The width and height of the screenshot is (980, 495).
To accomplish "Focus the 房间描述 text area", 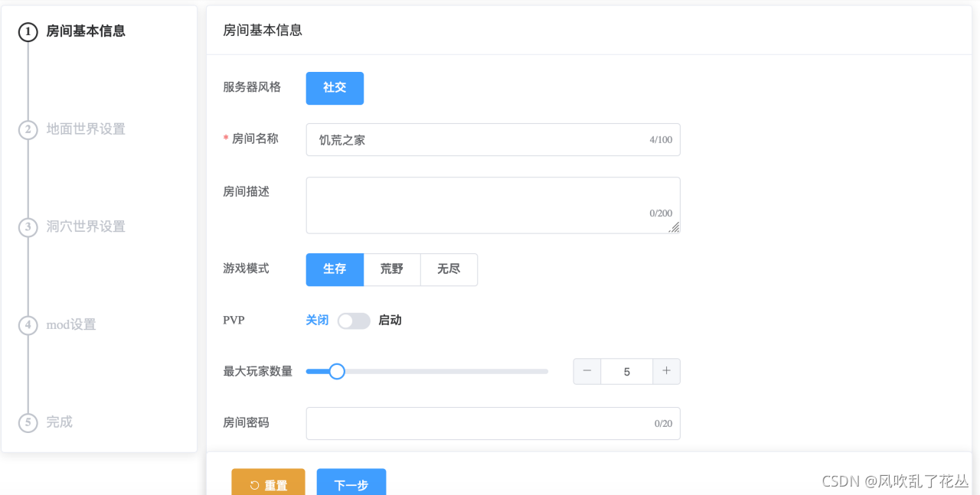I will 493,205.
